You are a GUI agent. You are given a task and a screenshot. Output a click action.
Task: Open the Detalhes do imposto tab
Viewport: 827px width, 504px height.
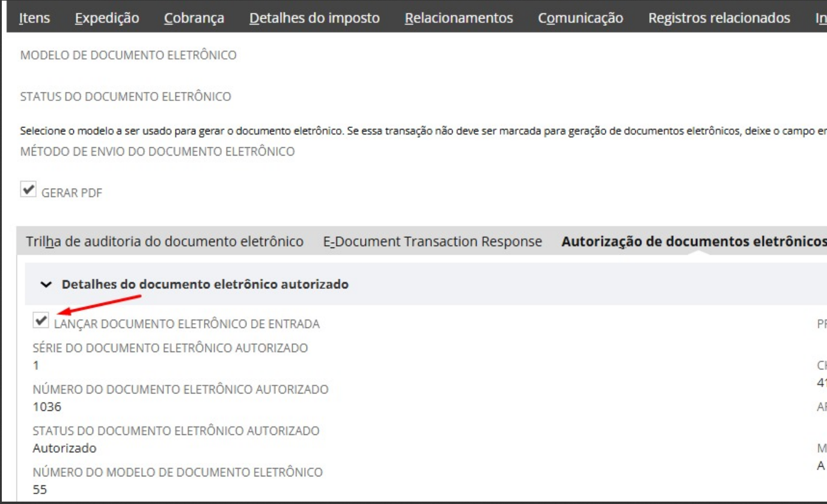pos(314,18)
